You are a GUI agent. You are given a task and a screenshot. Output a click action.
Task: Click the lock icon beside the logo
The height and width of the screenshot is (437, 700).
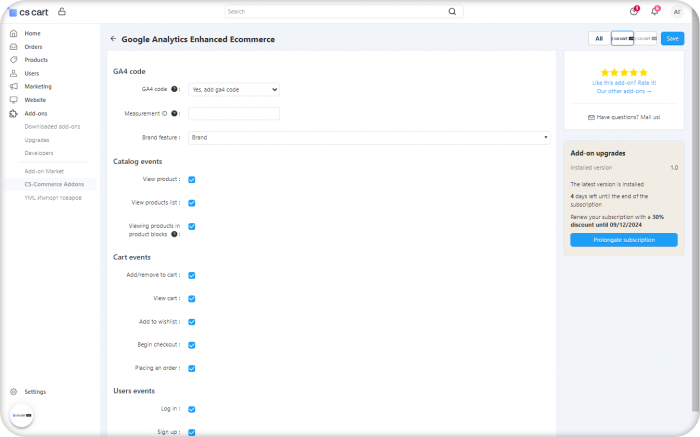pos(62,12)
